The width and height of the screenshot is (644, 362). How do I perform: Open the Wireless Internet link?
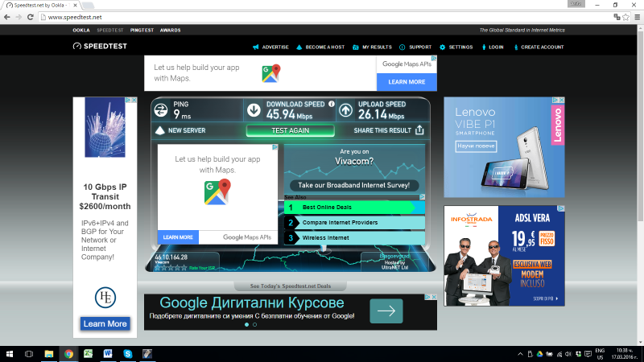354,237
